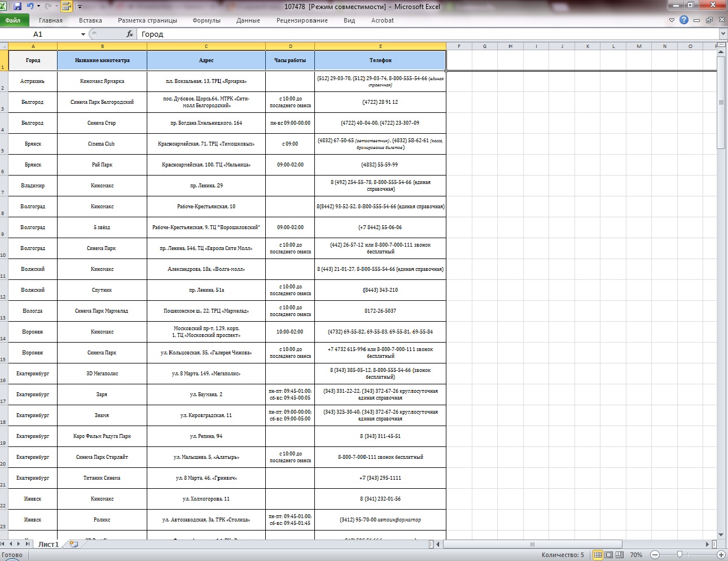Click the Excel application icon in title bar
The height and width of the screenshot is (561, 728).
3,6
